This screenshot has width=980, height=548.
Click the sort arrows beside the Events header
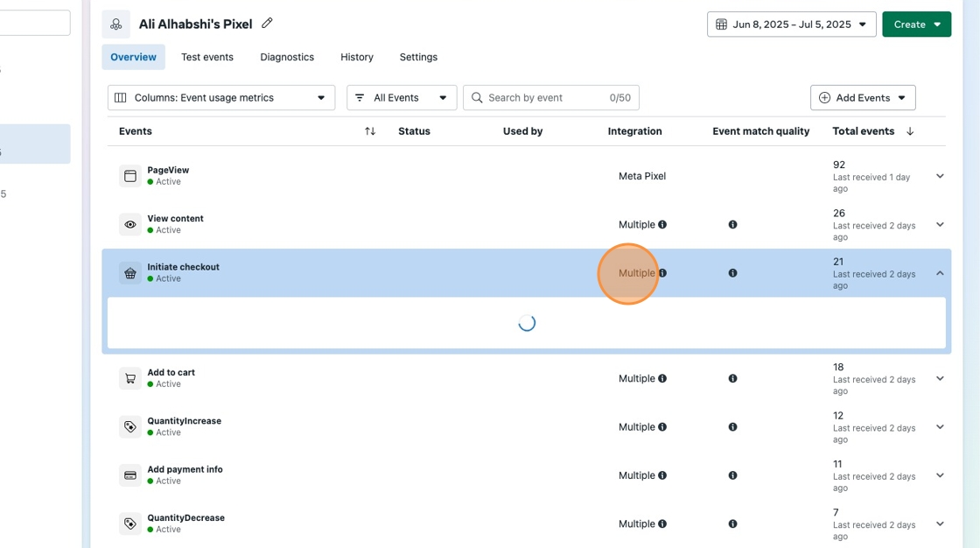pos(370,131)
